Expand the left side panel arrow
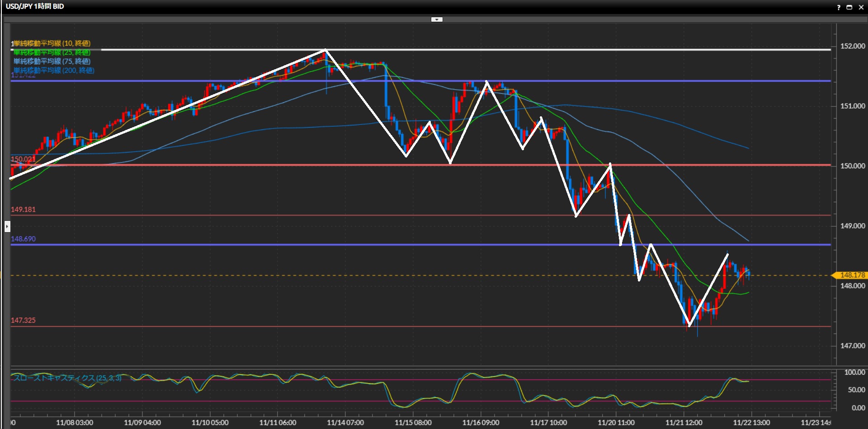Image resolution: width=868 pixels, height=429 pixels. (x=7, y=226)
